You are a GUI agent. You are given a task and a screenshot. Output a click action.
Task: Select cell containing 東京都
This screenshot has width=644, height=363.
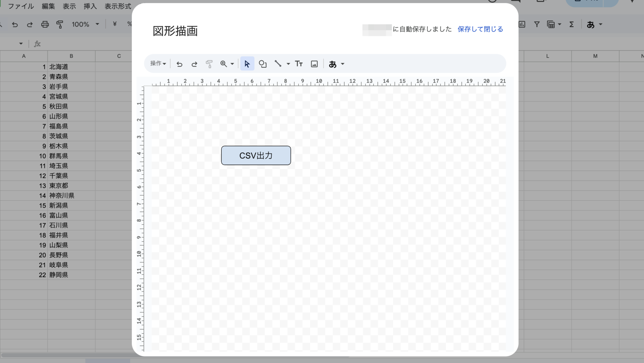pyautogui.click(x=71, y=186)
